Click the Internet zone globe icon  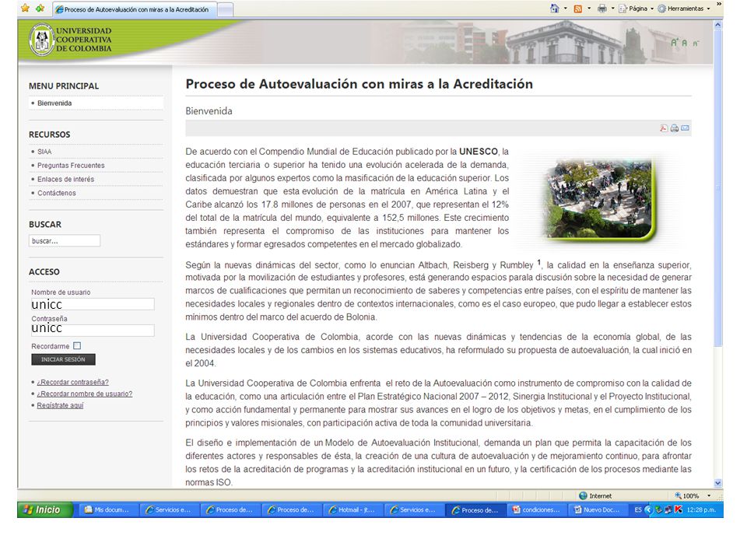[583, 495]
